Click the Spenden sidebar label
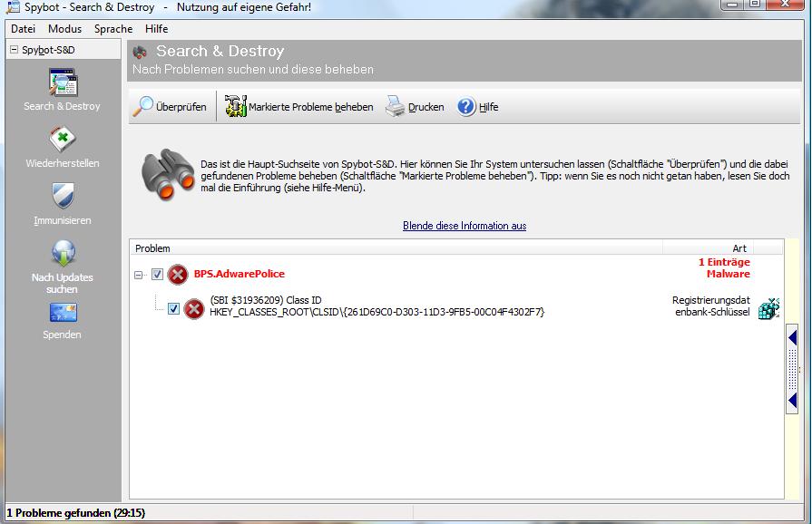 tap(62, 335)
